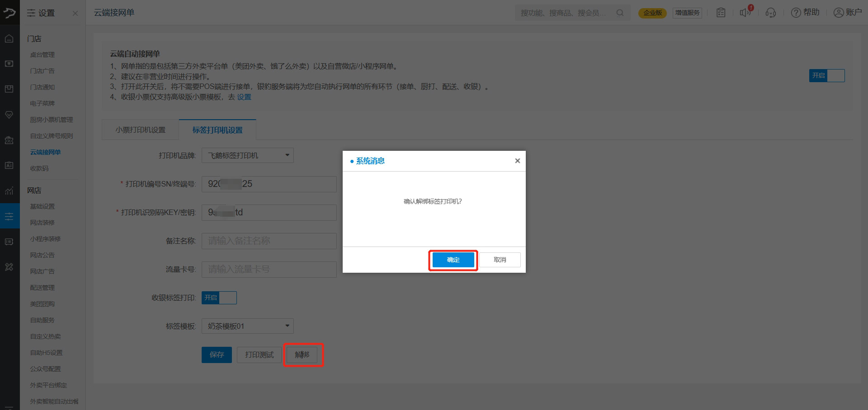Open the clipboard task list icon

(721, 13)
